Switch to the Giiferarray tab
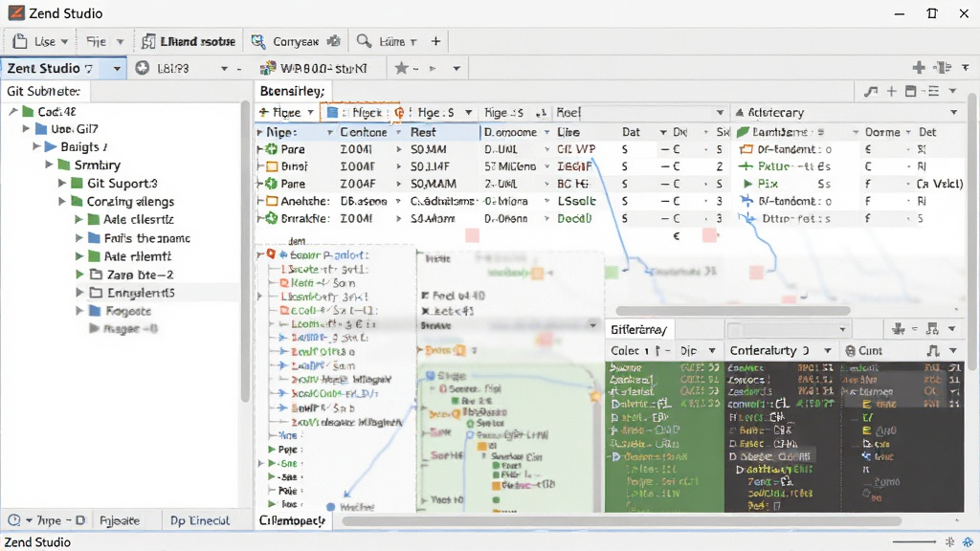The width and height of the screenshot is (980, 551). 638,329
